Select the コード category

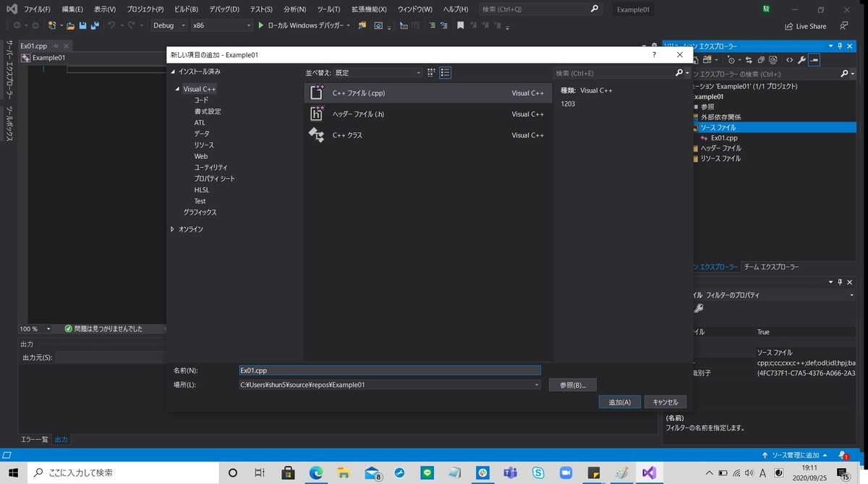click(201, 100)
